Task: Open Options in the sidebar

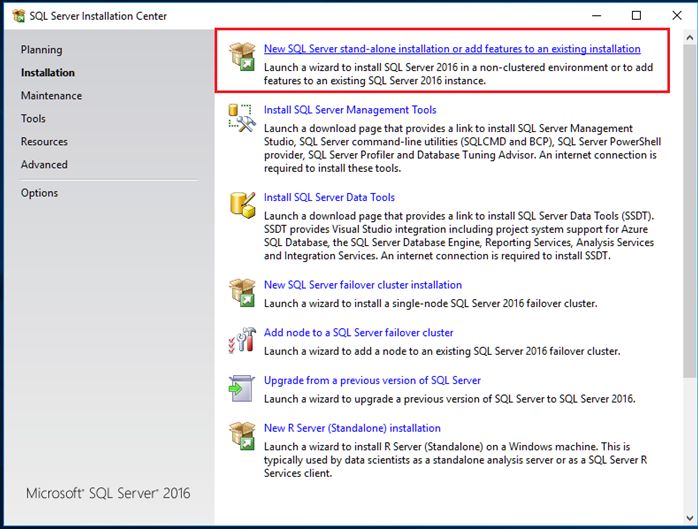Action: pyautogui.click(x=40, y=193)
